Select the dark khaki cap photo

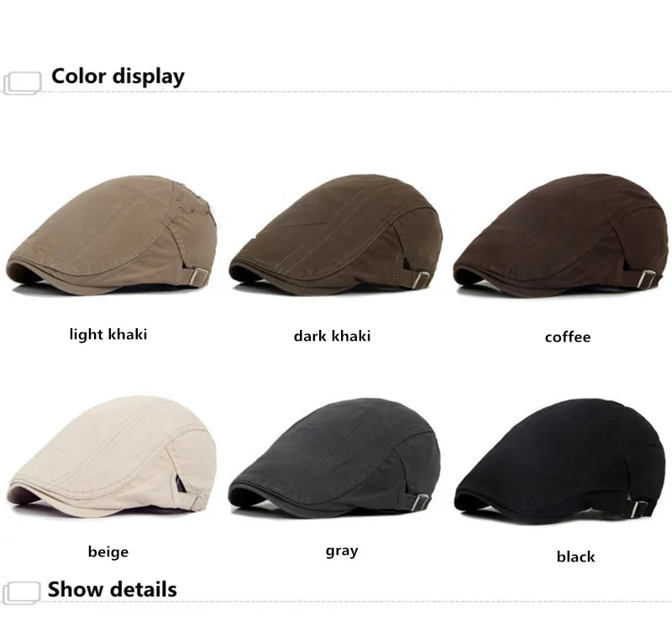[335, 235]
